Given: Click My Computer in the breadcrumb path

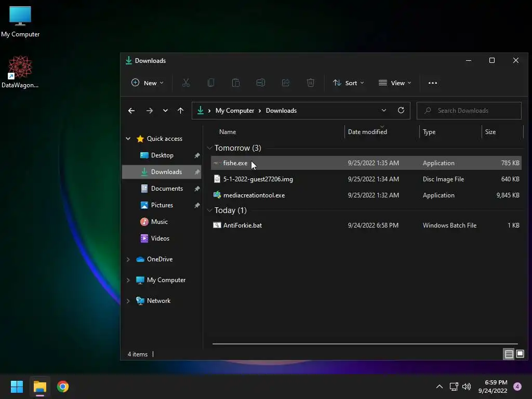Looking at the screenshot, I should [235, 111].
